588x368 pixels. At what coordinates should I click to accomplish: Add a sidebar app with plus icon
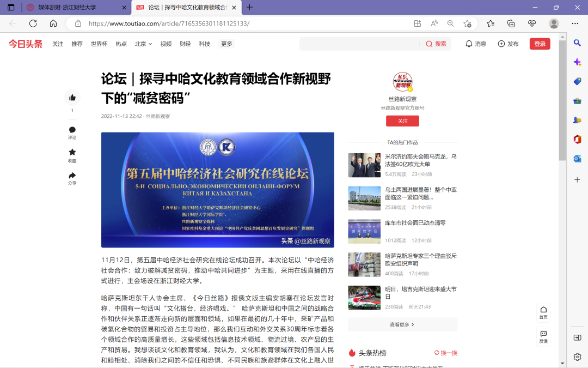[x=577, y=179]
